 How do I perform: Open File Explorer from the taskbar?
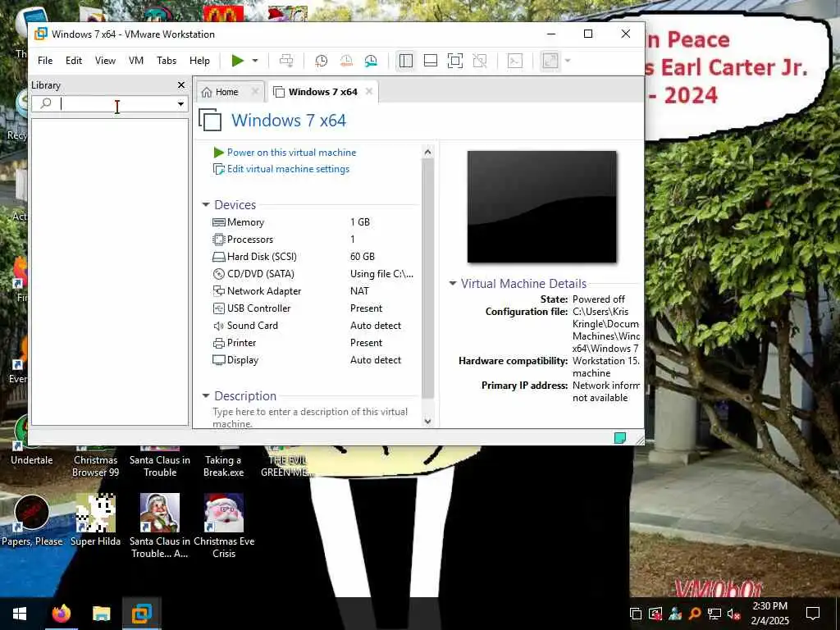101,614
